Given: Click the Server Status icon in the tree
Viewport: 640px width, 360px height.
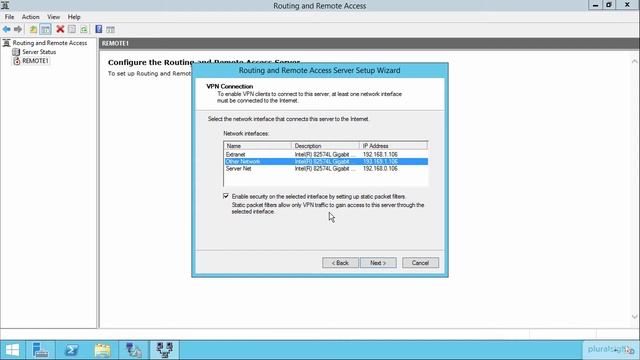Looking at the screenshot, I should [x=16, y=52].
